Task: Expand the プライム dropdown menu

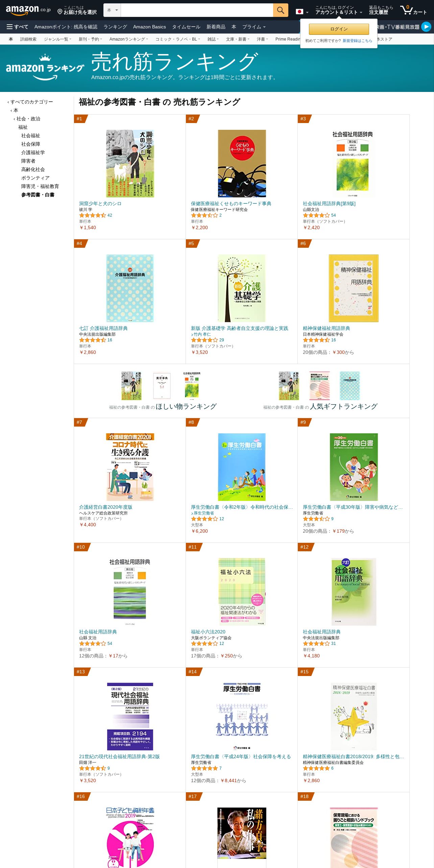Action: (254, 27)
